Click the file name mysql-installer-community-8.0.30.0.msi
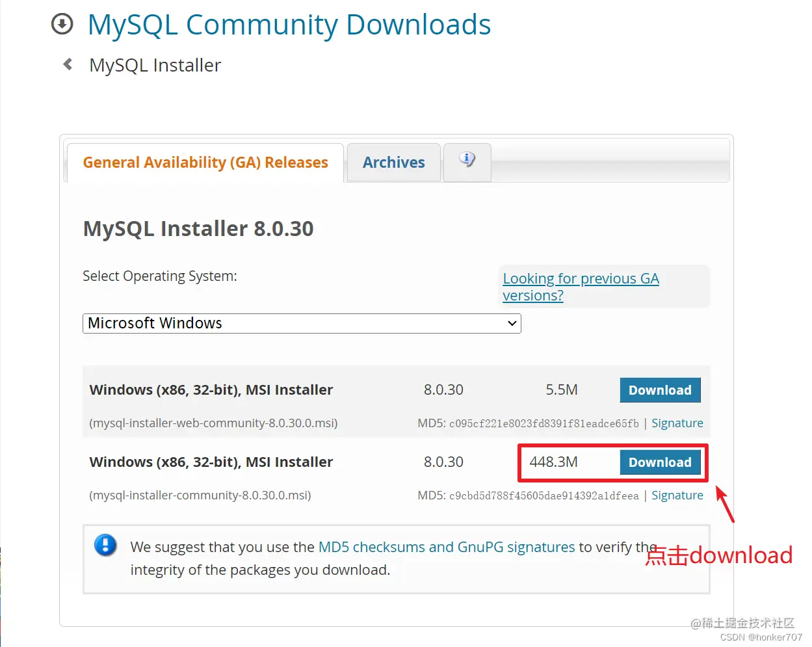 click(200, 495)
